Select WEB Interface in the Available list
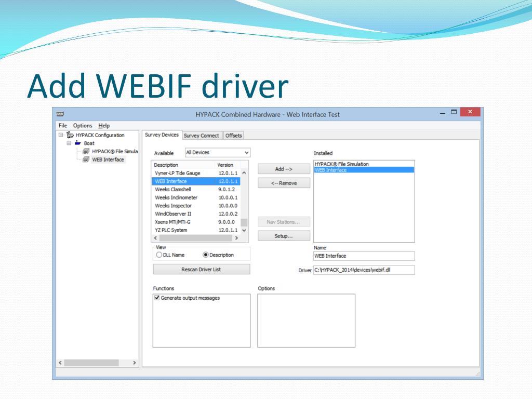Image resolution: width=532 pixels, height=399 pixels. pos(196,181)
